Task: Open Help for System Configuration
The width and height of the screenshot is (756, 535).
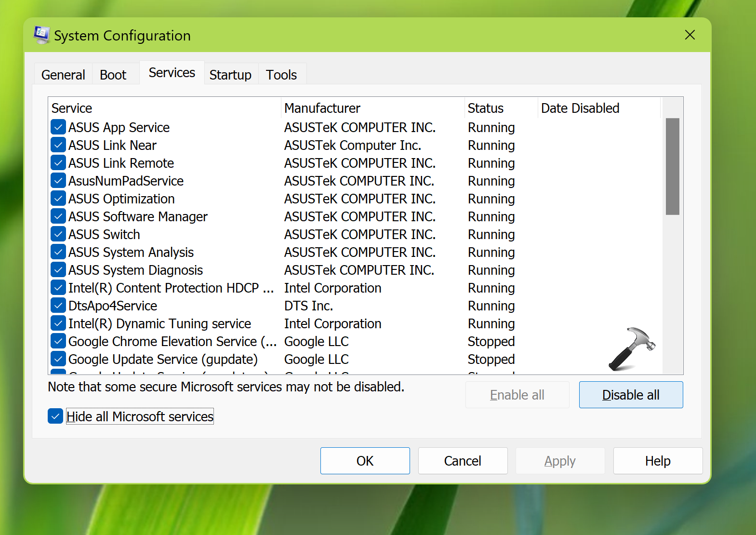Action: pyautogui.click(x=657, y=461)
